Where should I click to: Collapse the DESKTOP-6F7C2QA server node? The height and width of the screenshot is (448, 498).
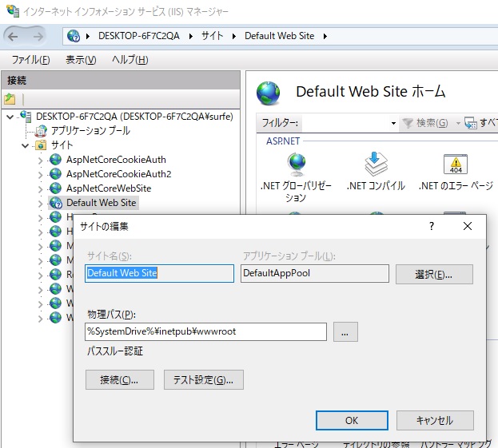(10, 117)
